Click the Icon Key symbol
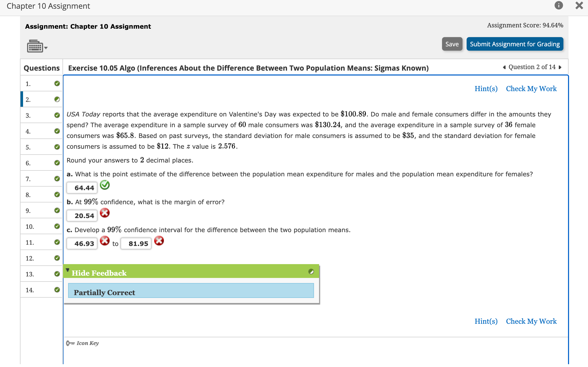Screen dimensions: 588x367 (70, 343)
